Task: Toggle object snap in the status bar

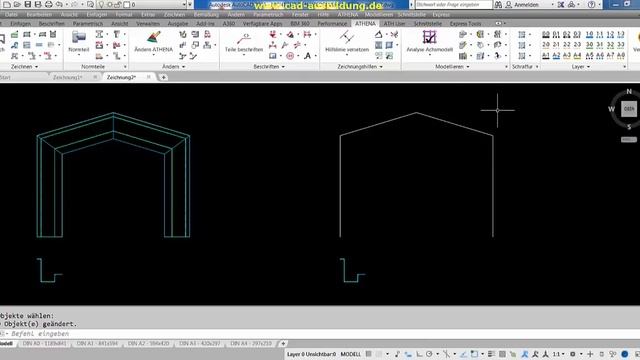Action: 474,354
